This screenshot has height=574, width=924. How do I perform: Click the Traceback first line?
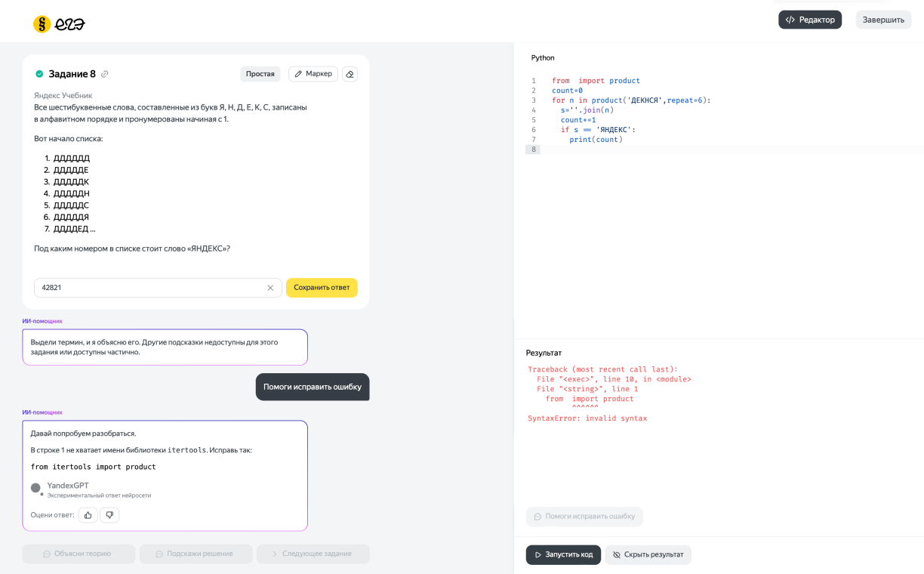[x=602, y=369]
